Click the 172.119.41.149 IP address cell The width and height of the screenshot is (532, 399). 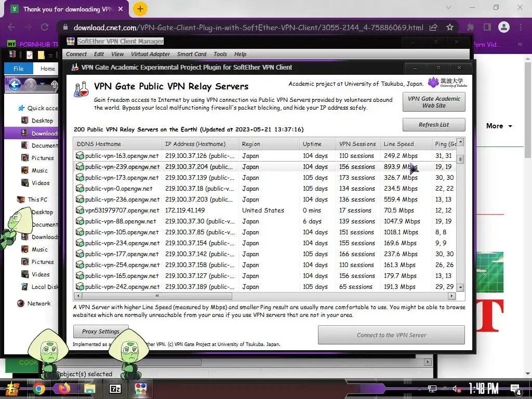pyautogui.click(x=185, y=210)
